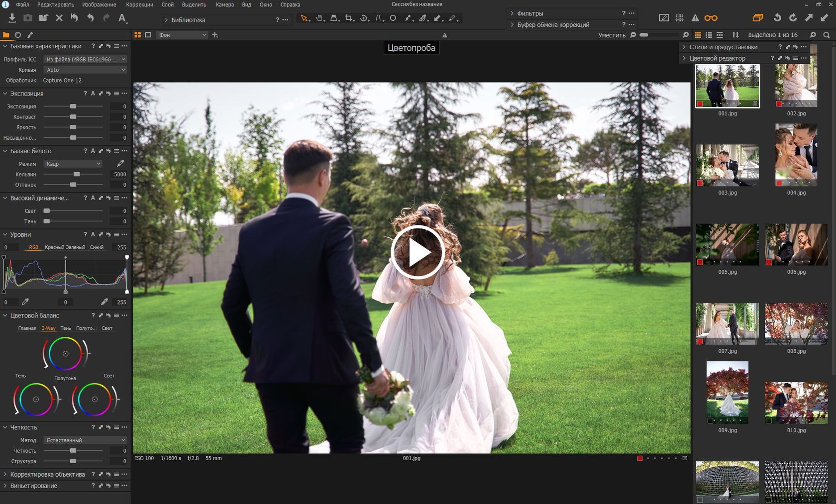The width and height of the screenshot is (836, 504).
Task: Toggle selection checkbox on 010.jpg thumbnail
Action: [x=769, y=421]
